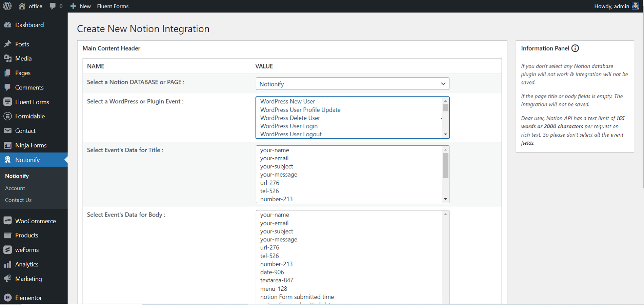
Task: Click the Analytics bar chart icon
Action: (x=7, y=264)
